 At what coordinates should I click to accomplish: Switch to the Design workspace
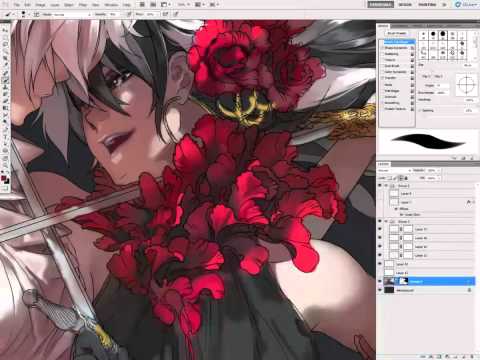pos(405,5)
